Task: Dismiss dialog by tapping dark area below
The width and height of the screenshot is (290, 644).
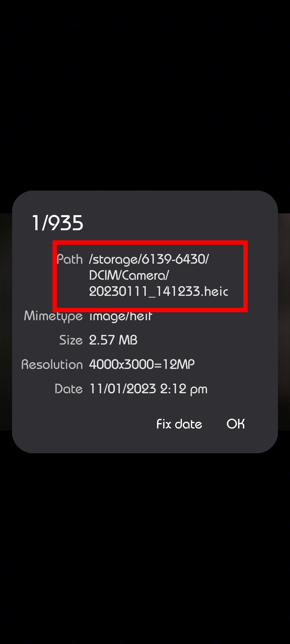Action: pos(145,547)
